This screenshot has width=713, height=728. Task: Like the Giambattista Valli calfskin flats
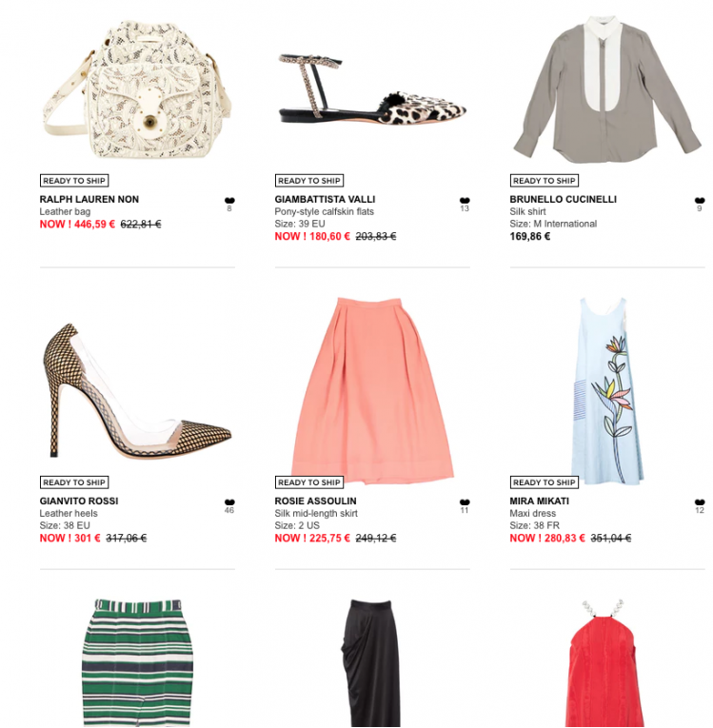[465, 201]
